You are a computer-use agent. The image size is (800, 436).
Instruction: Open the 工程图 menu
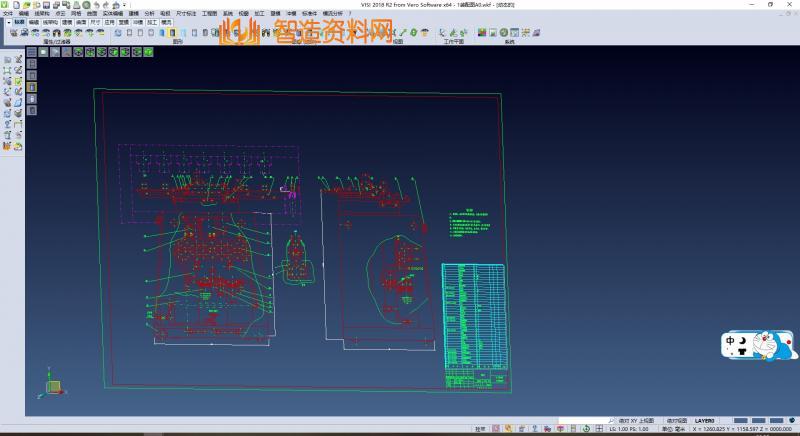pos(209,13)
